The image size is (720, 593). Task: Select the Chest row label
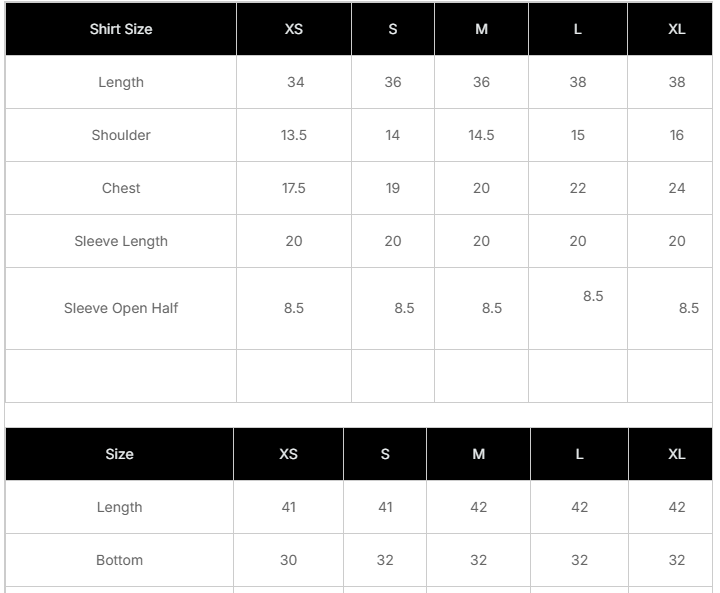point(121,188)
